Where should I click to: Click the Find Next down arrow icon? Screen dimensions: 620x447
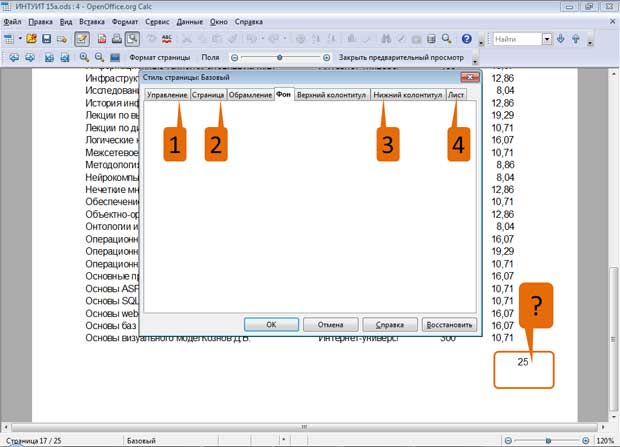coord(560,39)
